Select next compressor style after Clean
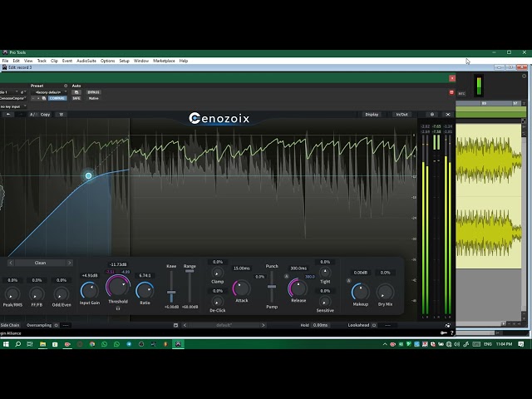The image size is (532, 399). tap(70, 263)
